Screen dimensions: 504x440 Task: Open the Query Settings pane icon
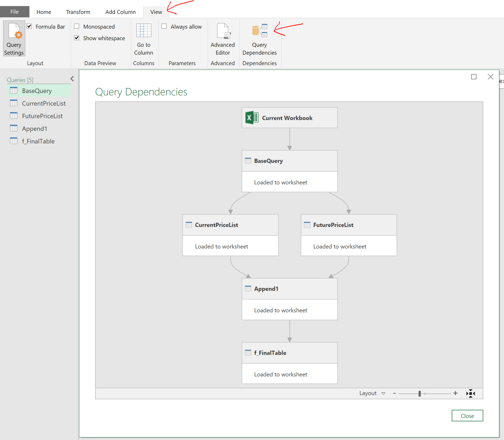pos(14,38)
